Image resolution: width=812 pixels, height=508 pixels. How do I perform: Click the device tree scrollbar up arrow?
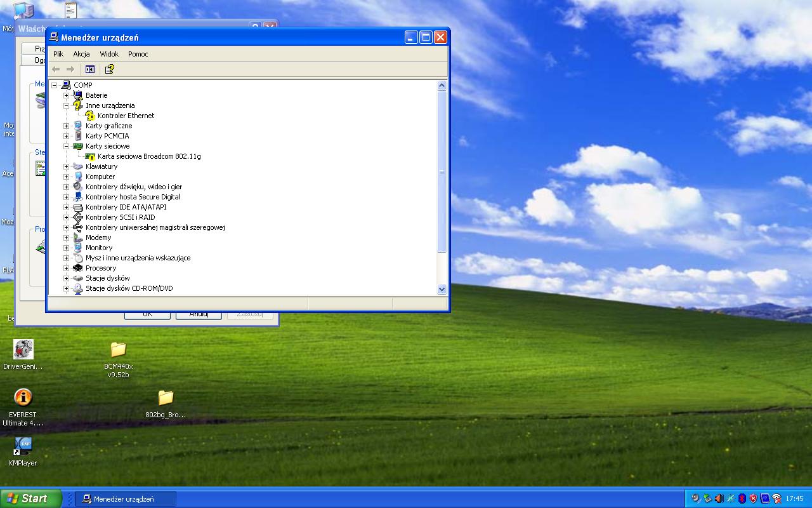pyautogui.click(x=442, y=85)
